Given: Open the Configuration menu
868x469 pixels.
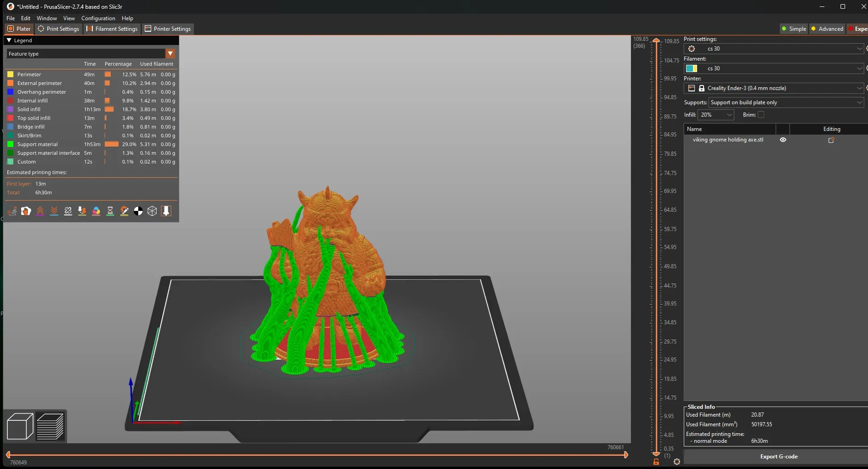Looking at the screenshot, I should point(98,18).
